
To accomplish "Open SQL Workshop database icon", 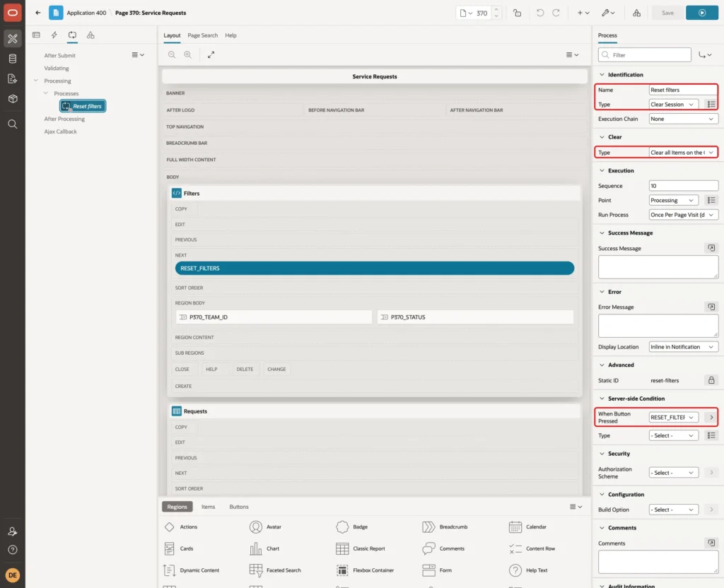I will click(x=13, y=59).
